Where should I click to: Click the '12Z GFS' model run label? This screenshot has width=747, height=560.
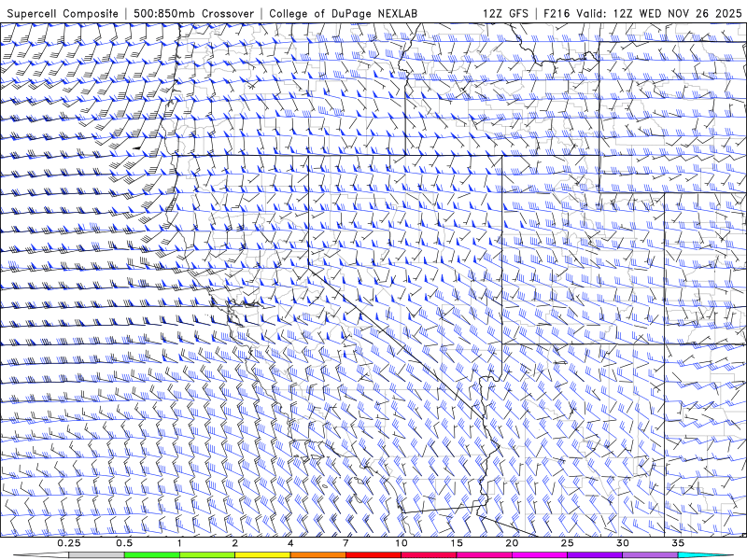click(505, 13)
